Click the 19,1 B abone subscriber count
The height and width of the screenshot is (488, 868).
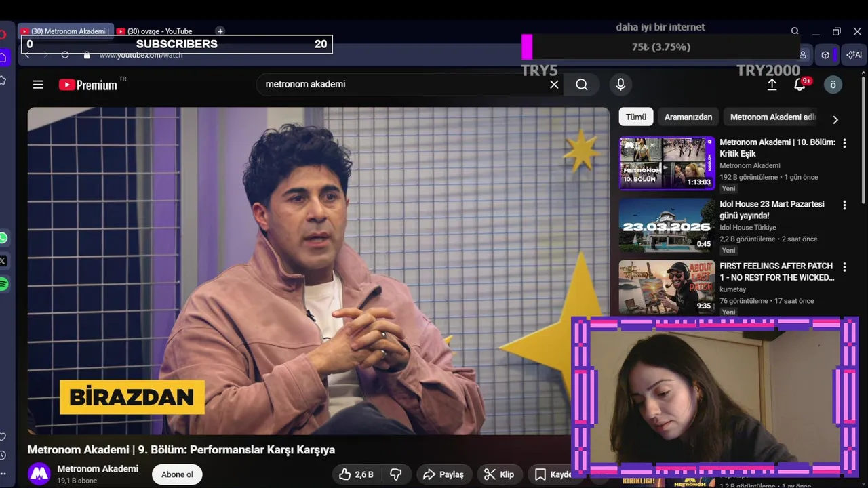point(77,481)
